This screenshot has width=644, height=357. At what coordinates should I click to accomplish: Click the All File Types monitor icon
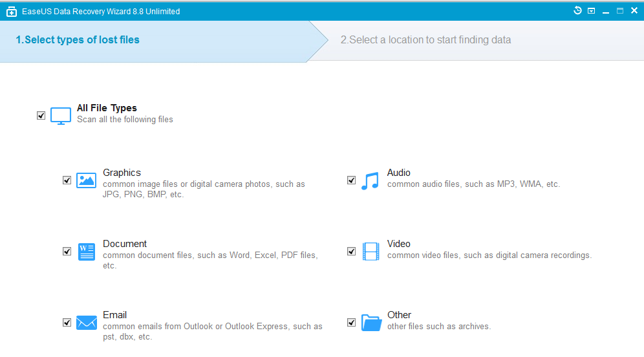tap(60, 116)
